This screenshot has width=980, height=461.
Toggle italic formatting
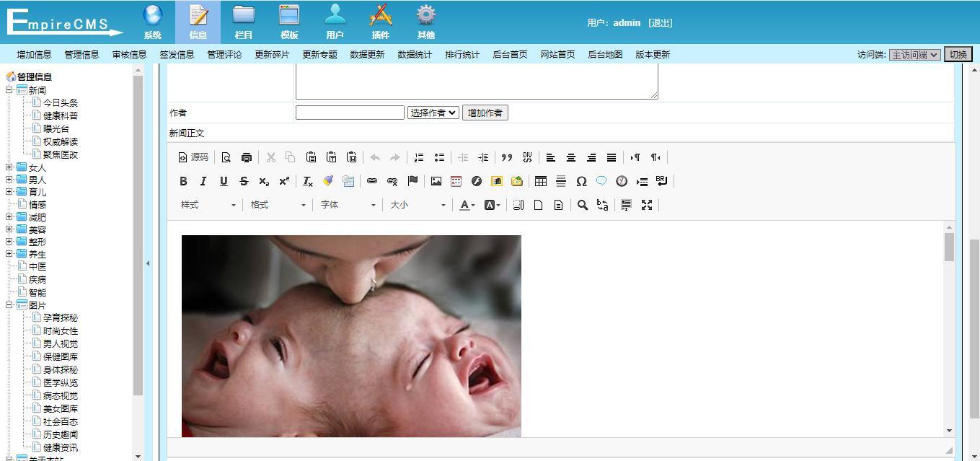pos(203,181)
